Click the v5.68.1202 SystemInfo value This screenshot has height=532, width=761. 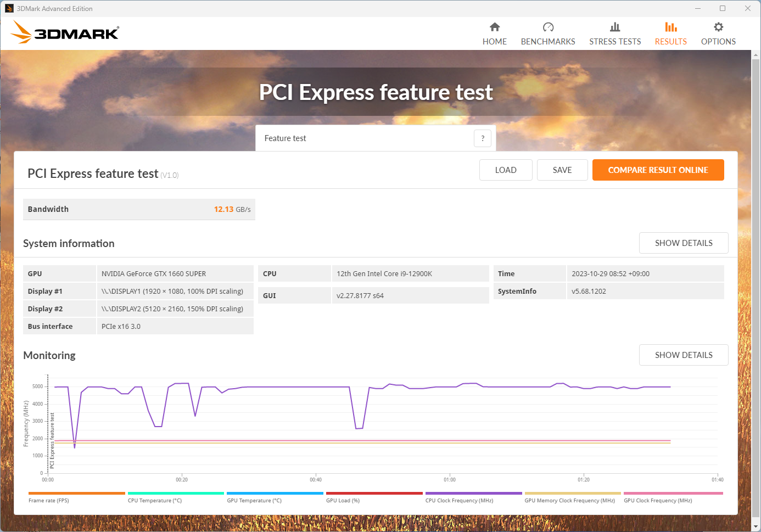(589, 291)
